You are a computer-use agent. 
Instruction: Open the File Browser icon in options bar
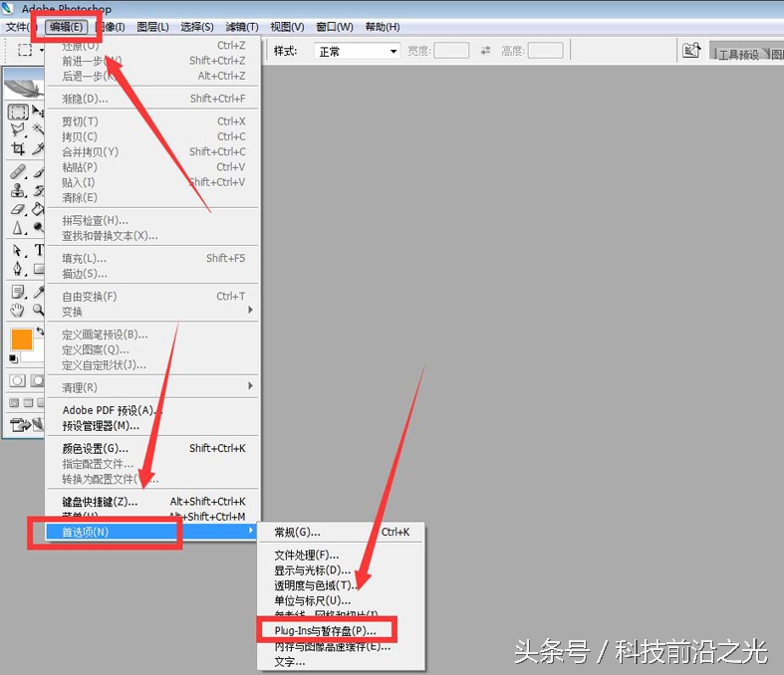coord(691,50)
